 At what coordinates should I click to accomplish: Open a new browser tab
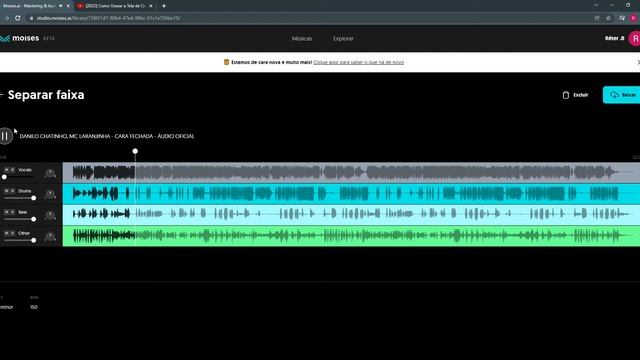pyautogui.click(x=164, y=6)
